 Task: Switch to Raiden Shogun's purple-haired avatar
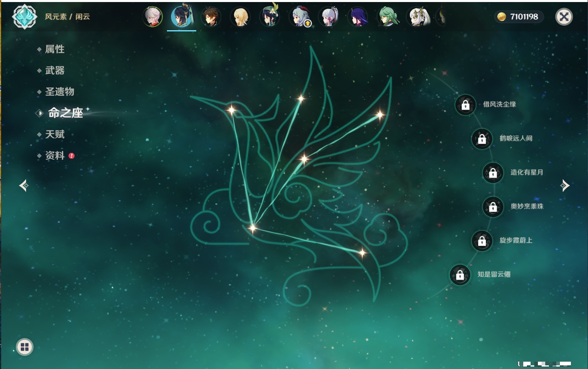click(358, 17)
